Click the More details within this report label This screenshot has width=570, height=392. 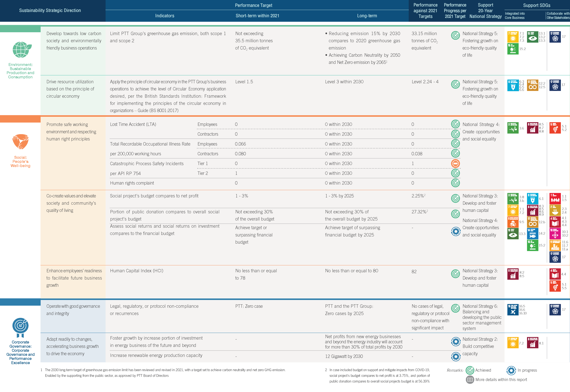[x=501, y=380]
